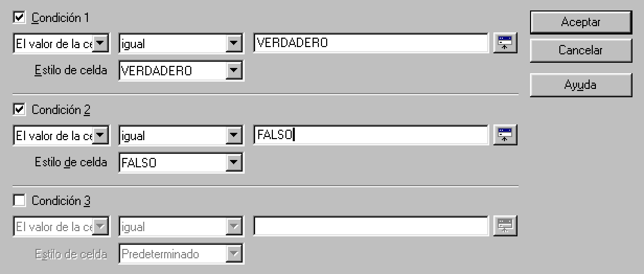The width and height of the screenshot is (644, 274).
Task: Expand the 'igual' operator dropdown in Condición 1
Action: (234, 44)
